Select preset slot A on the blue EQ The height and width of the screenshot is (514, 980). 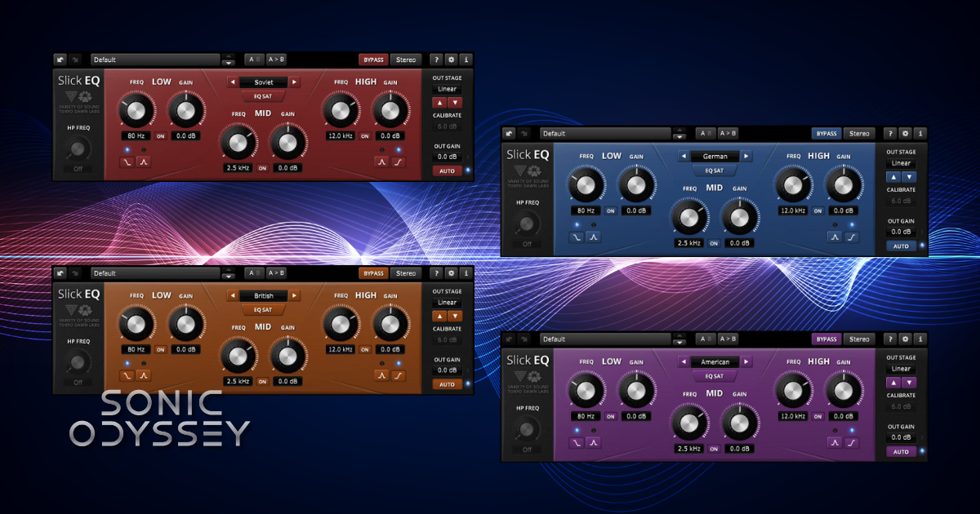[704, 133]
